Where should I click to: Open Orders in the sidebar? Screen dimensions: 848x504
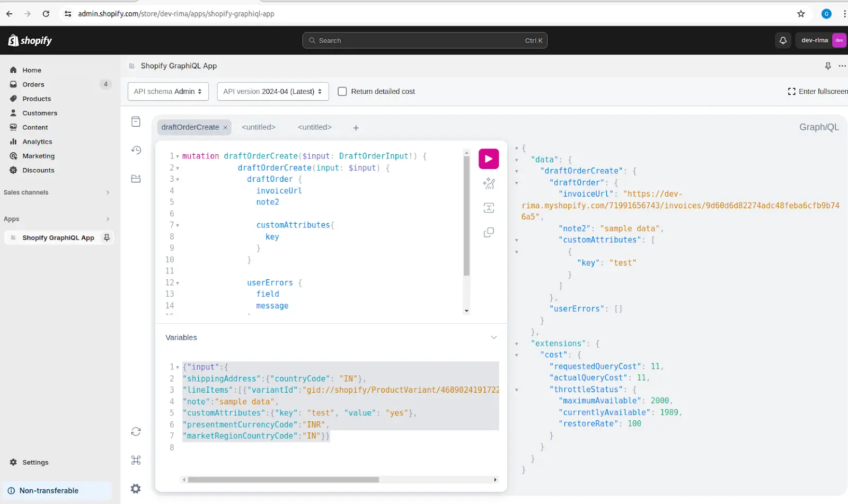click(x=33, y=84)
